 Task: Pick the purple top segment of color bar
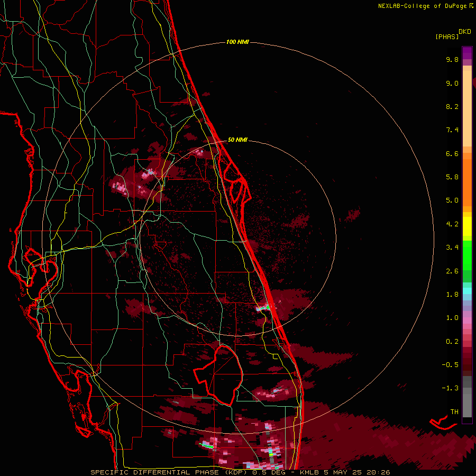click(x=467, y=53)
